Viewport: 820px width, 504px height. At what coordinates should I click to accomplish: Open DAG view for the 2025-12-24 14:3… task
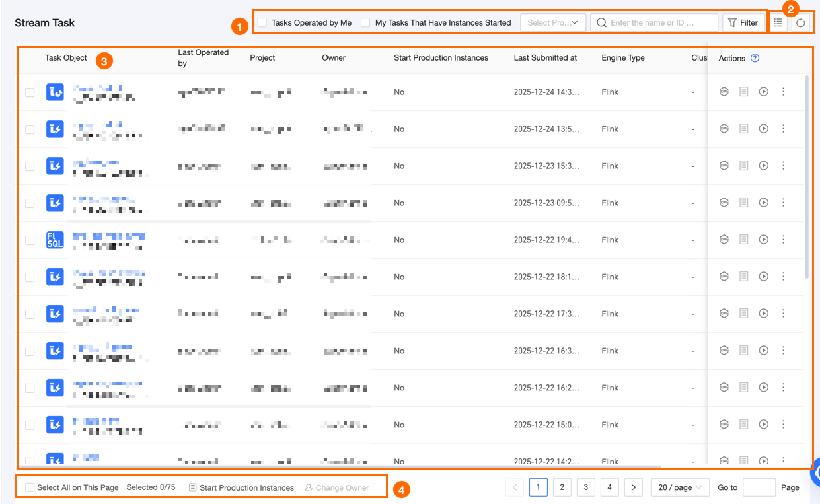click(724, 92)
